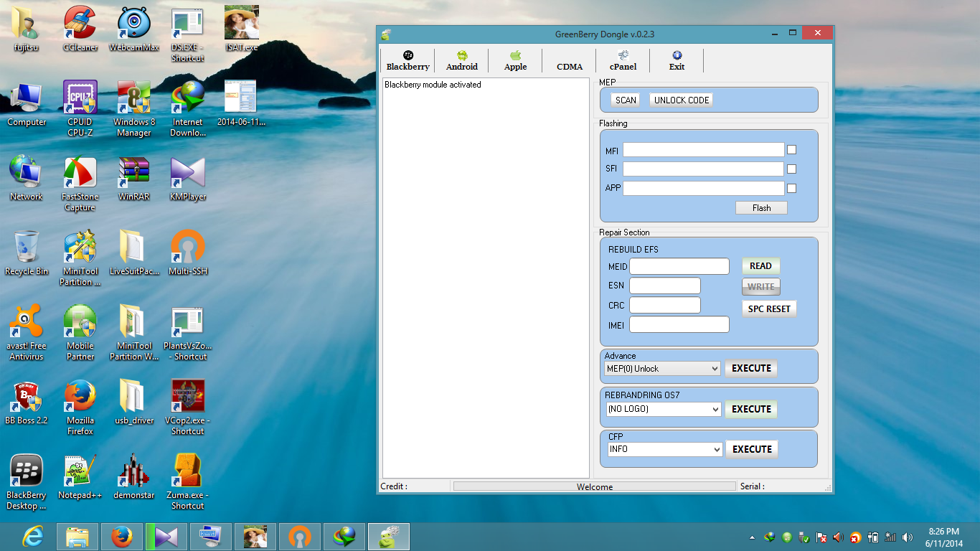Select the demonstar desktop icon

134,476
